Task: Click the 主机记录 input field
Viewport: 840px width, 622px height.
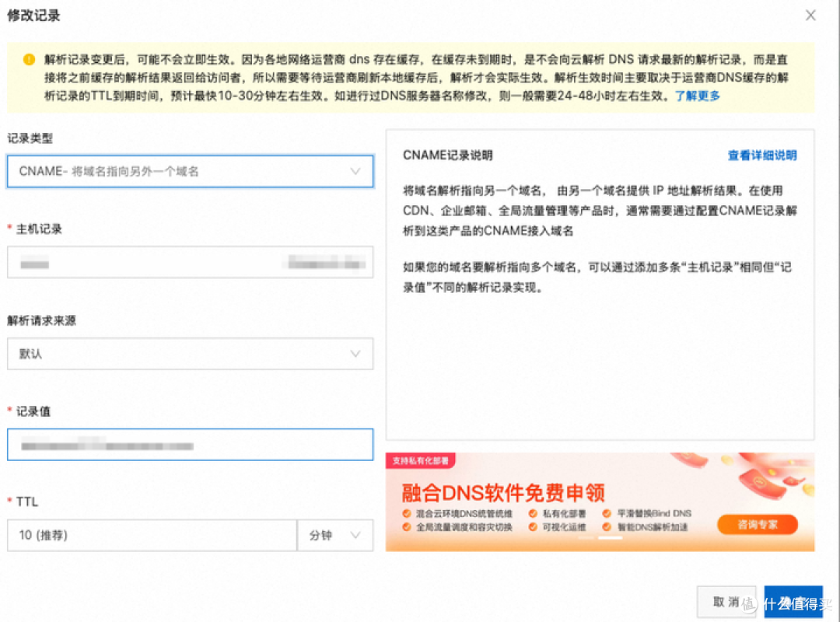Action: pyautogui.click(x=191, y=263)
